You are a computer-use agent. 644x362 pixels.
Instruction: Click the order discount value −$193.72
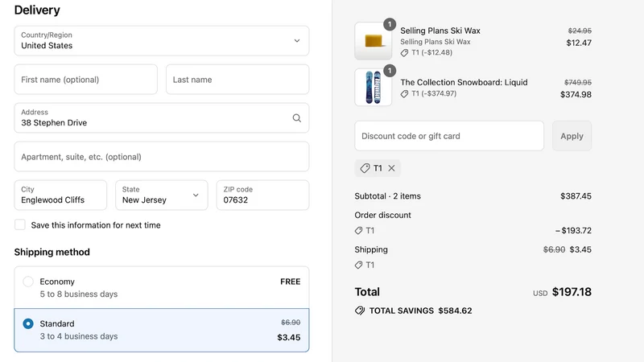573,231
